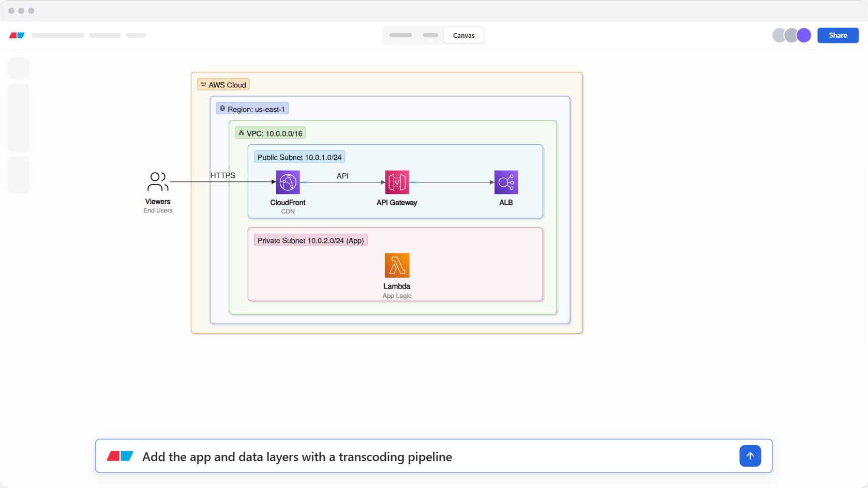Select the Region: us-east-1 label
Image resolution: width=868 pixels, height=488 pixels.
coord(252,109)
